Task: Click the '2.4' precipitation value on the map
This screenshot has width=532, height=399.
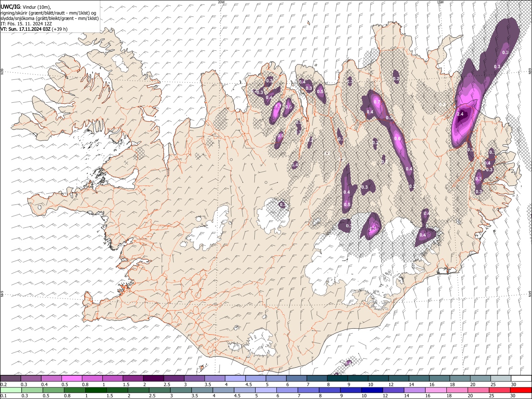Action: click(x=460, y=114)
